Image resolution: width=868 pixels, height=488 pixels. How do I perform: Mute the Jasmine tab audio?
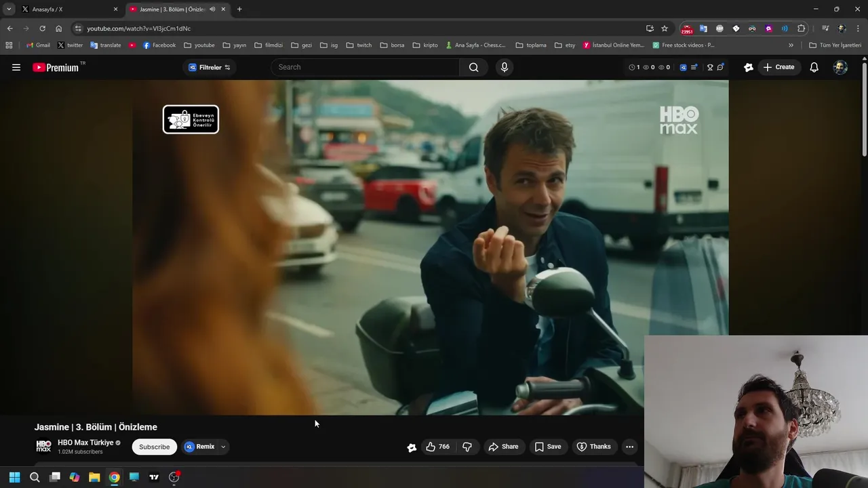[212, 9]
